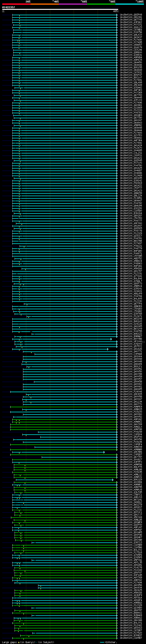Open hit UniRef100_P07371

click(131, 25)
